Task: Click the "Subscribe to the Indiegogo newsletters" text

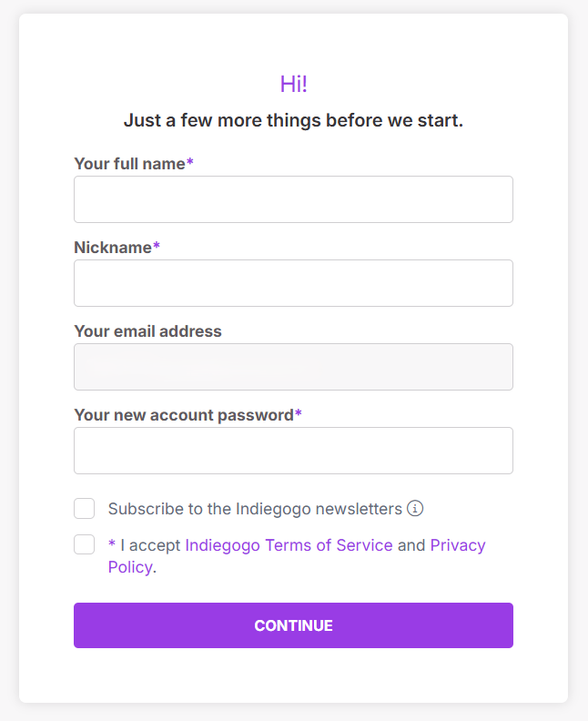Action: coord(255,509)
